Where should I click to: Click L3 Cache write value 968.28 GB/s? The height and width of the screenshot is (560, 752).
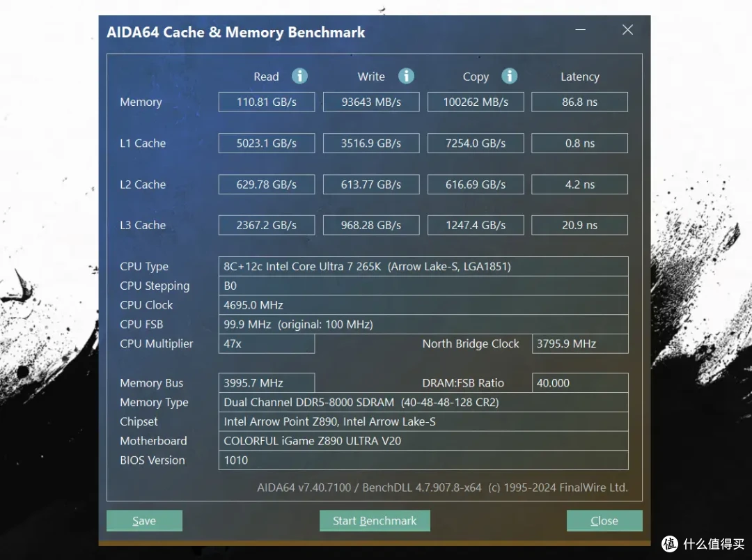371,225
